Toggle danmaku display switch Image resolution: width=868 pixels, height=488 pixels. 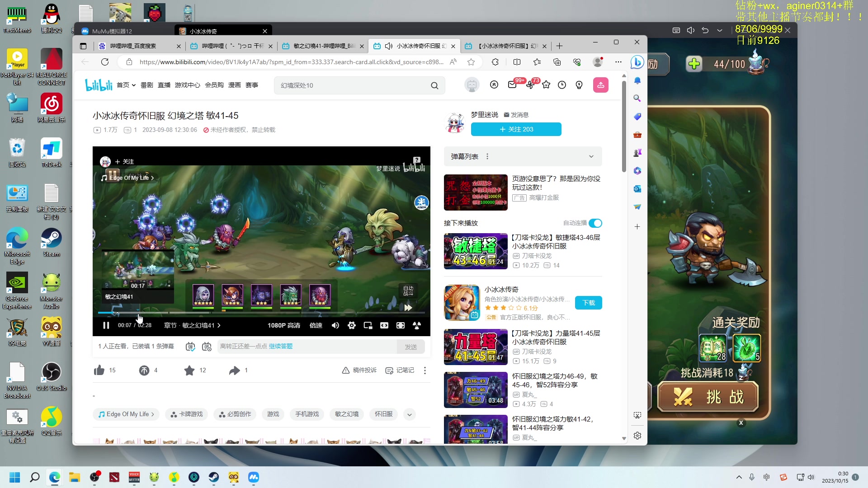pyautogui.click(x=190, y=347)
